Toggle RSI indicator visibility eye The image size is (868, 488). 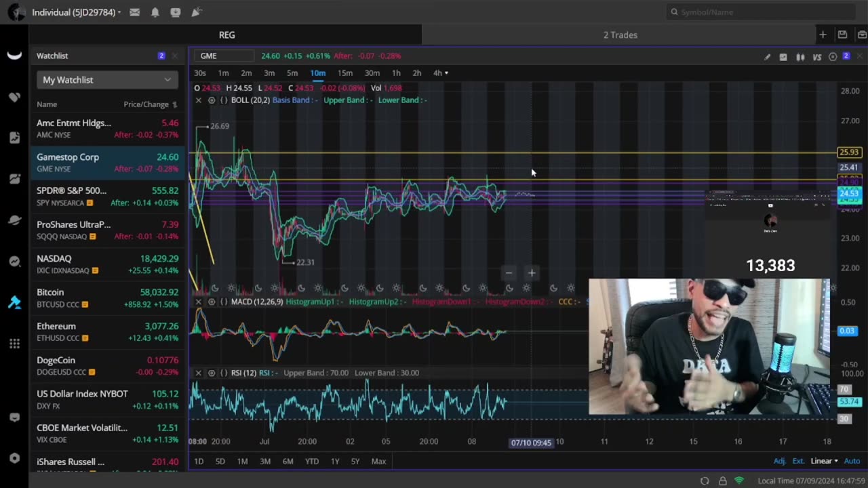click(x=212, y=373)
